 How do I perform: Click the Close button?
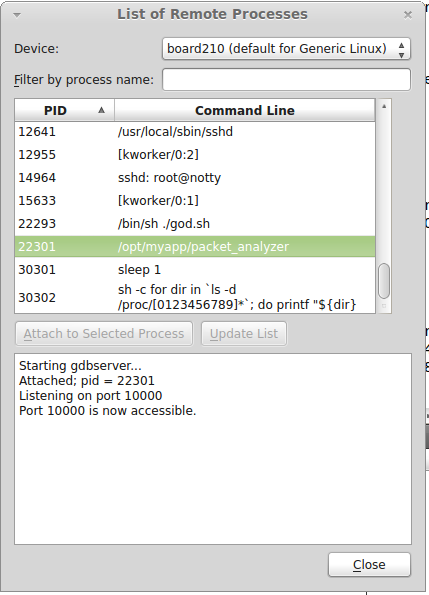click(x=369, y=565)
